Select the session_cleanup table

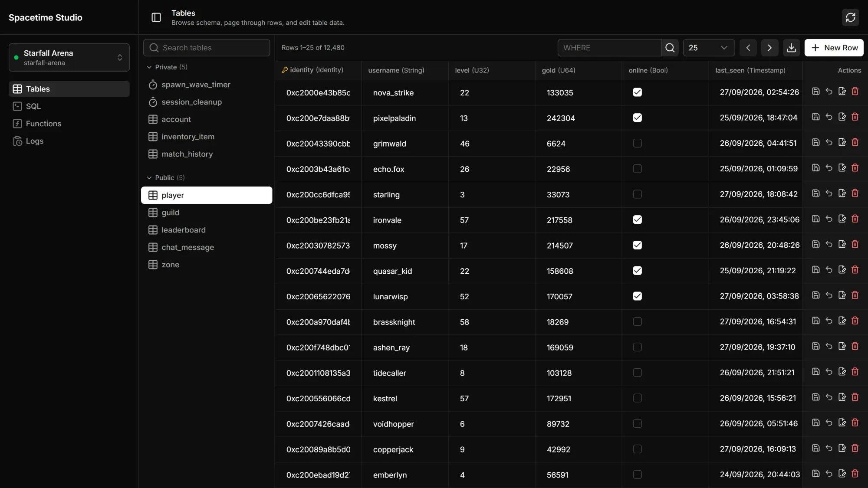pos(207,102)
